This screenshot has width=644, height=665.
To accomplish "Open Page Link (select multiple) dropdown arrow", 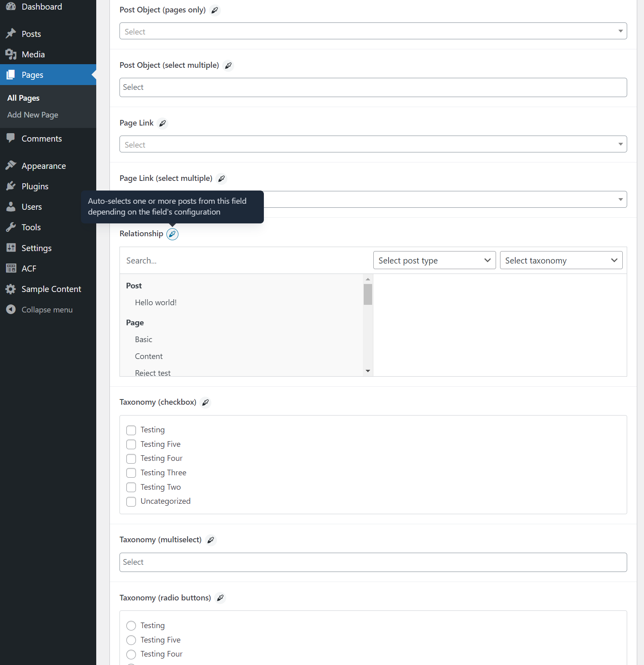I will 620,199.
